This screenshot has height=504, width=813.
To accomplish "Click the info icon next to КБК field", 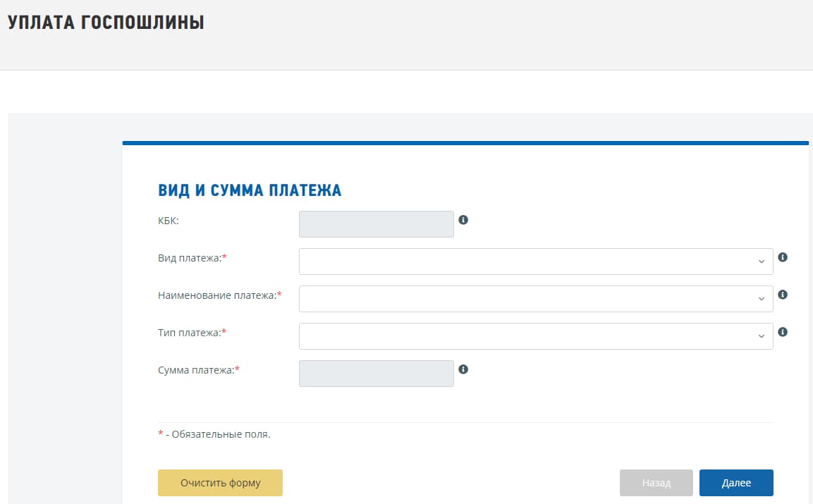I will (x=463, y=220).
